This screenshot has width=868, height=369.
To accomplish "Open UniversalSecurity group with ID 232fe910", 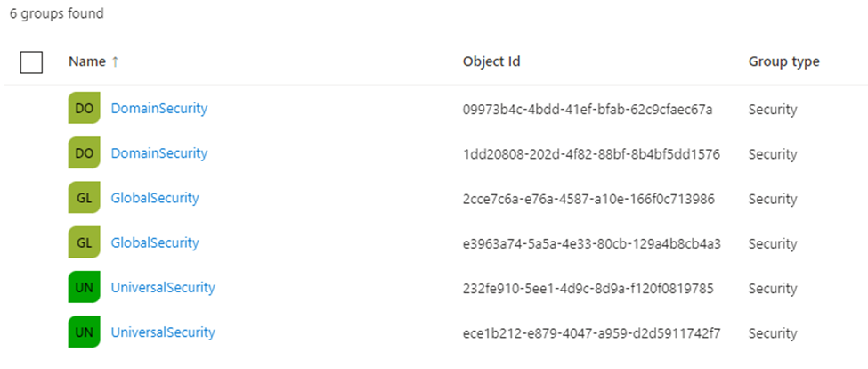I will 163,287.
